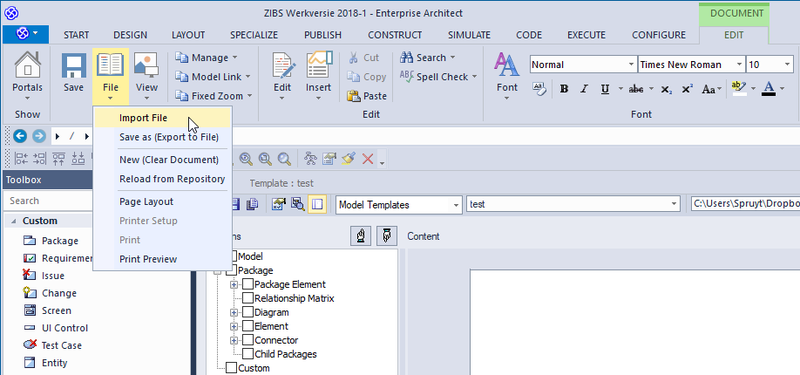The height and width of the screenshot is (375, 800).
Task: Select the Test Case toolbox item
Action: click(52, 345)
